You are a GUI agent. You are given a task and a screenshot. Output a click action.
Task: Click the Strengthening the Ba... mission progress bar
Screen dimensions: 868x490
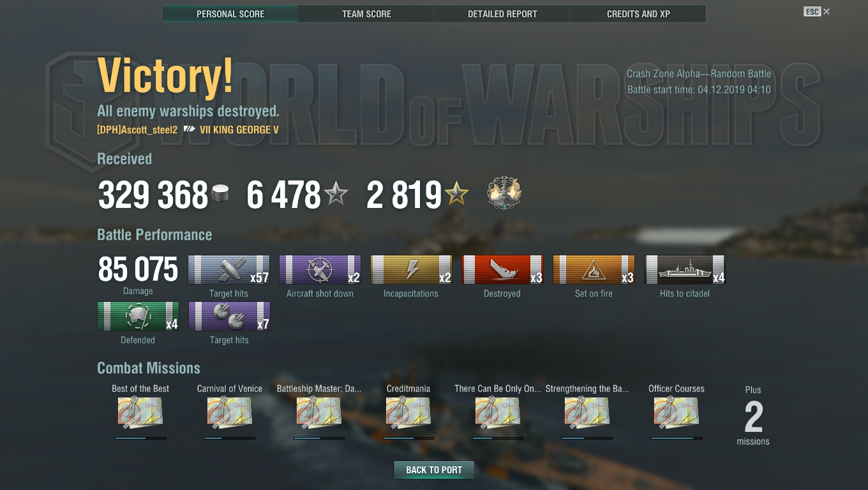click(x=587, y=438)
